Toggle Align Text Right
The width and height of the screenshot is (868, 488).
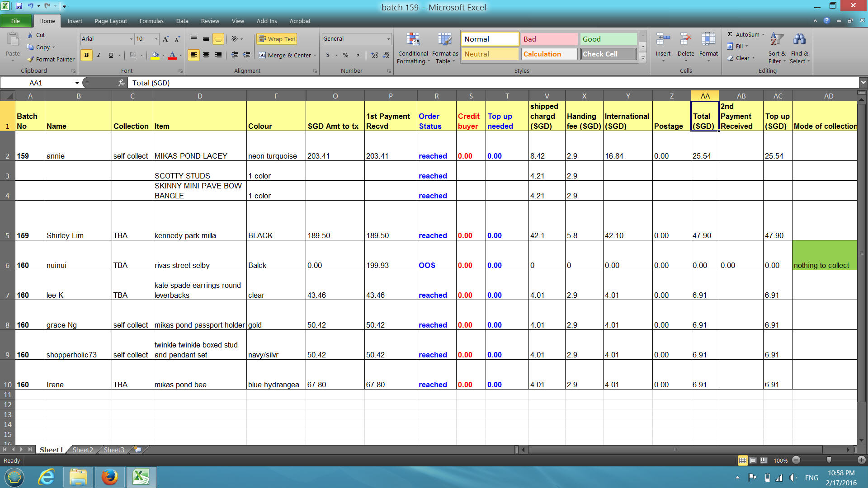(x=218, y=55)
